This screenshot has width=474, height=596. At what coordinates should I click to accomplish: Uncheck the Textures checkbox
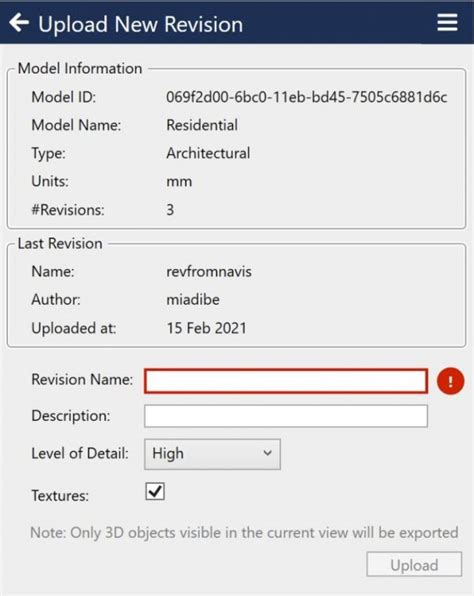pos(155,491)
